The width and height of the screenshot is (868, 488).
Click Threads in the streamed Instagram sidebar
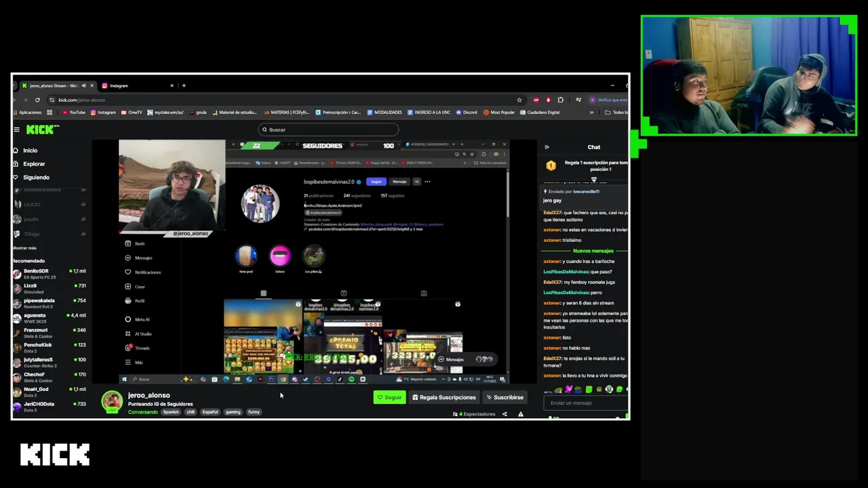(x=138, y=348)
